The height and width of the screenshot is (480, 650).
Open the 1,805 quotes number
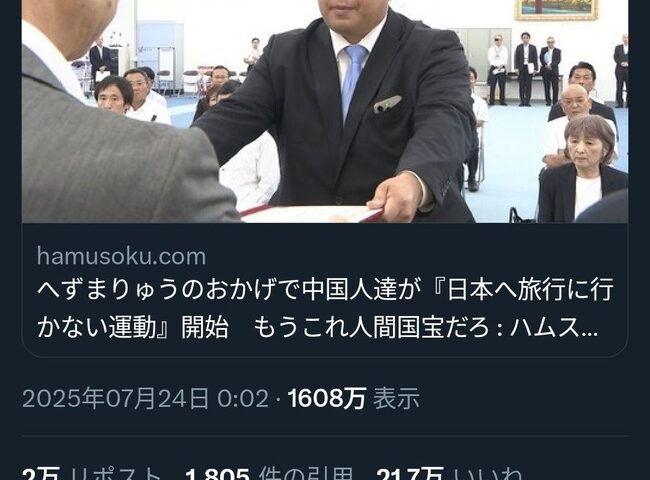[217, 474]
